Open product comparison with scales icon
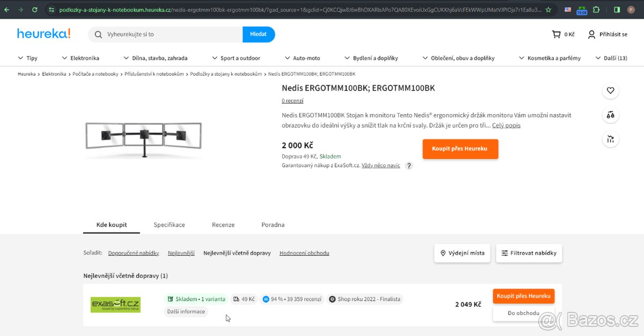The height and width of the screenshot is (336, 644). pos(610,115)
